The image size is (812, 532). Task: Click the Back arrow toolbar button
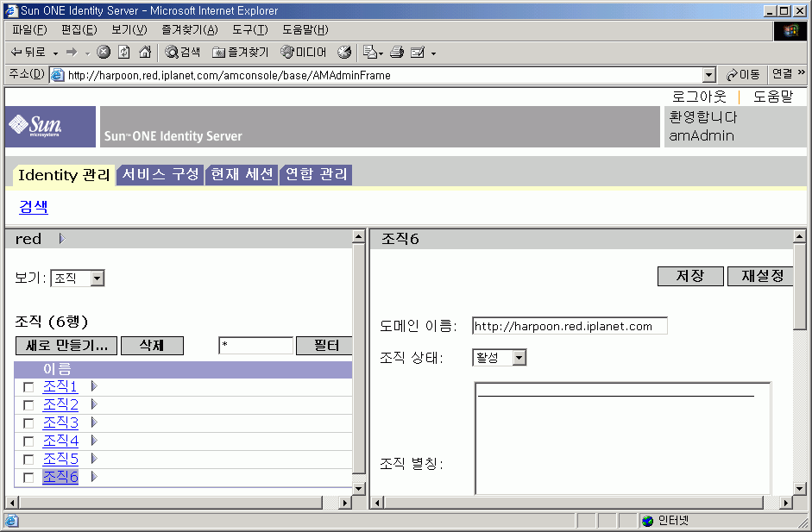[x=28, y=53]
